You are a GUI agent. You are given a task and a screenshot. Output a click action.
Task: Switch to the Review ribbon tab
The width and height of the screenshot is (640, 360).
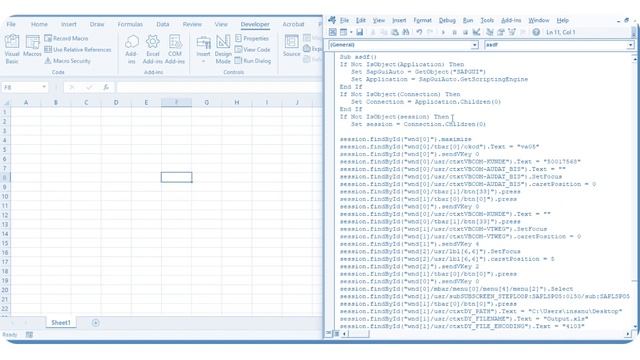192,24
